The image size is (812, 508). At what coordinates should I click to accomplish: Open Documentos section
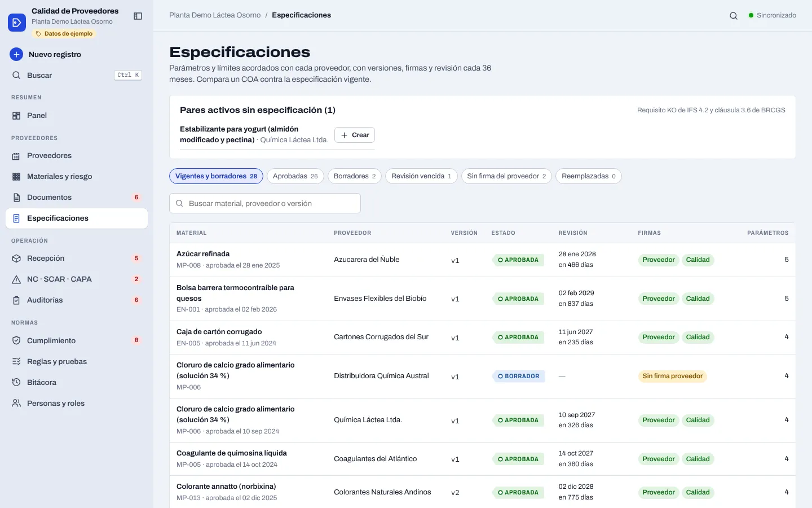coord(77,198)
